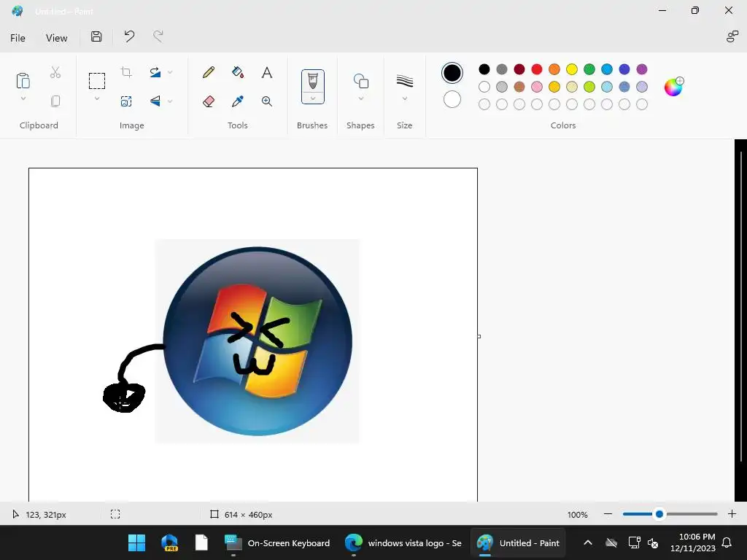747x560 pixels.
Task: Select the Text tool
Action: pyautogui.click(x=267, y=72)
